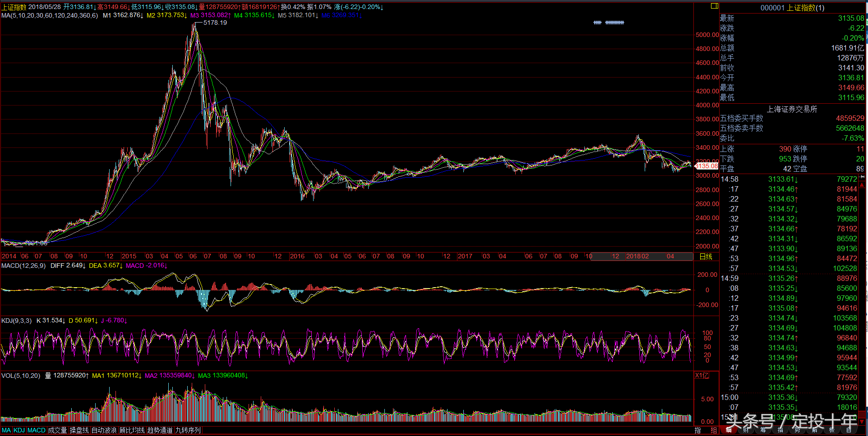Click the 2017 year marker on timeline
Screen dimensions: 868x436
point(465,256)
